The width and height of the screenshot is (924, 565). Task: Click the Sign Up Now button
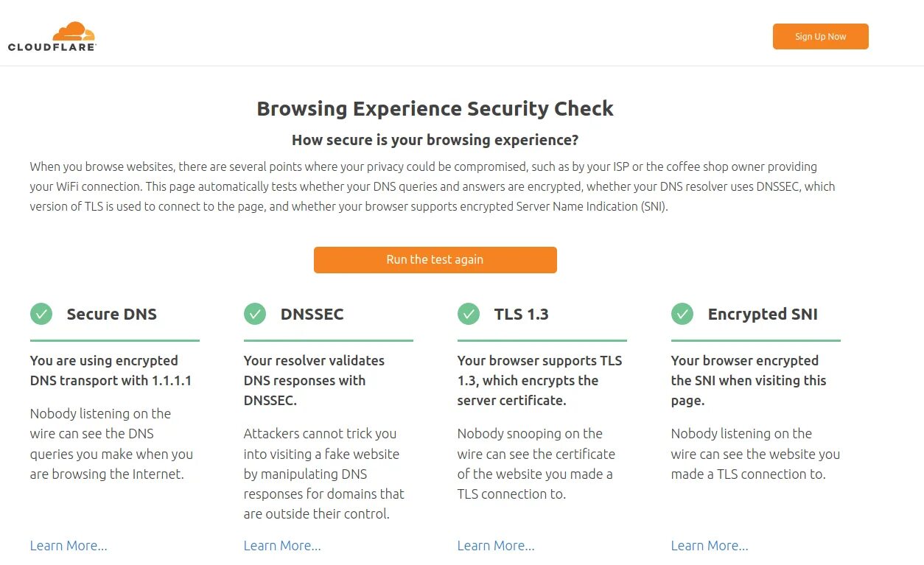820,37
